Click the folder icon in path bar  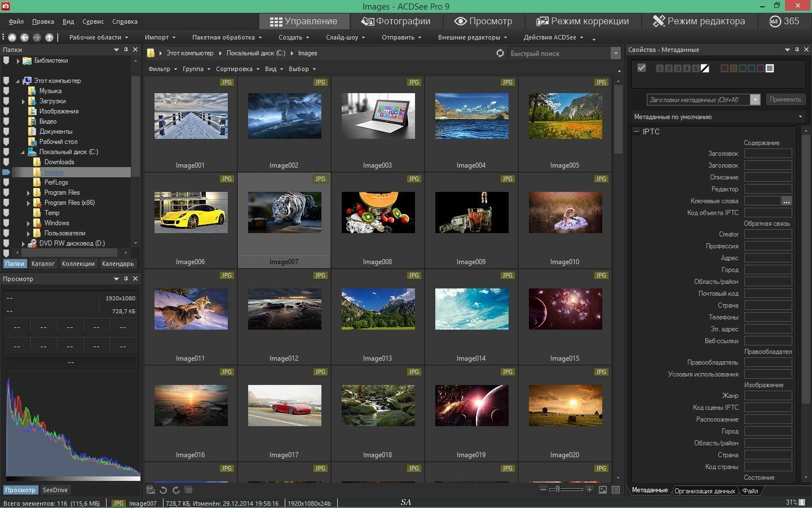pos(151,53)
